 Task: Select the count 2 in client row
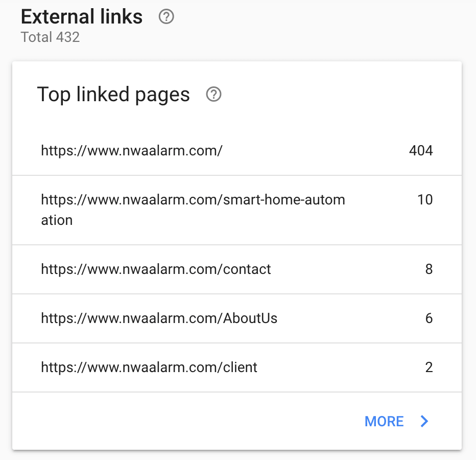coord(429,367)
